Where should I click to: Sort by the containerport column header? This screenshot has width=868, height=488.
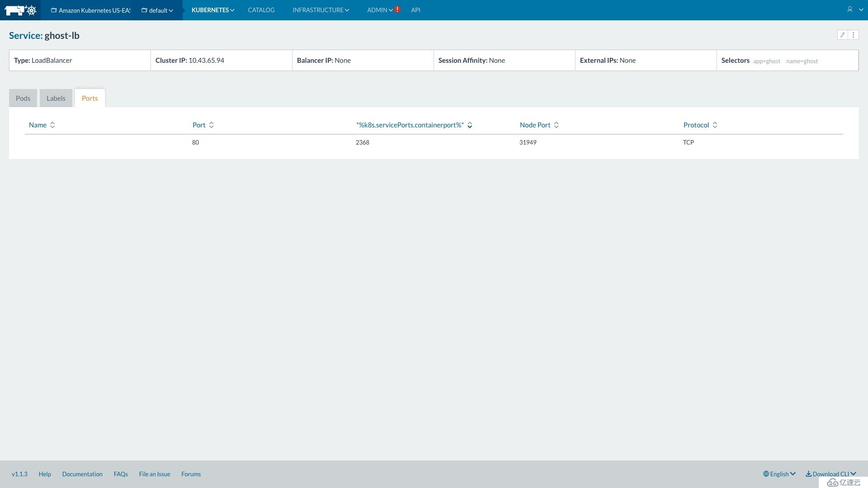point(410,125)
